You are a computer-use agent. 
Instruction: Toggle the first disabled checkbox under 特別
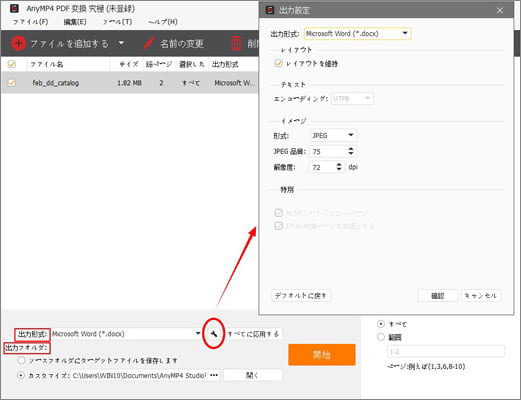coord(278,213)
